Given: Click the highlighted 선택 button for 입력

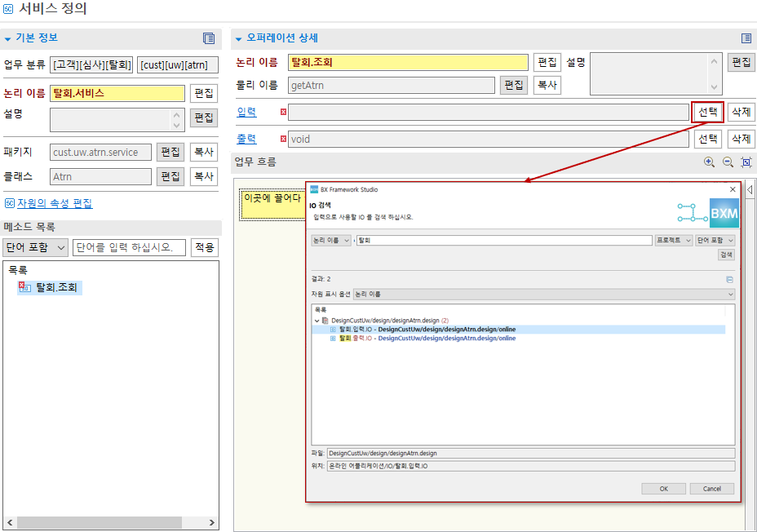Looking at the screenshot, I should (x=706, y=111).
